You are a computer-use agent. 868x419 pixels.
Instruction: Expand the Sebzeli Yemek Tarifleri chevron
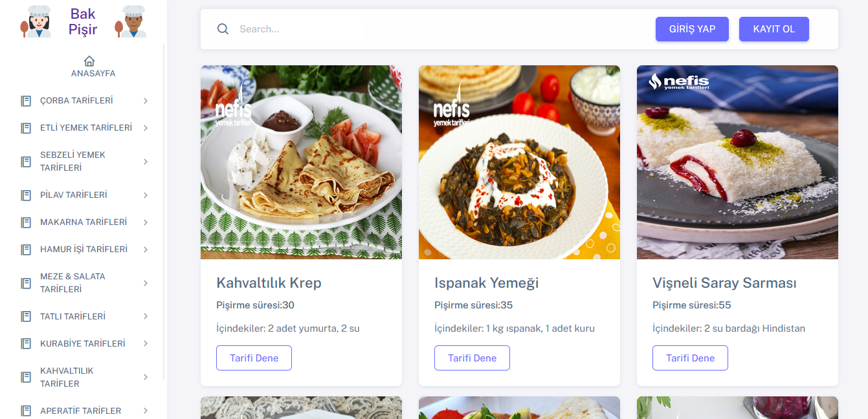click(x=146, y=161)
